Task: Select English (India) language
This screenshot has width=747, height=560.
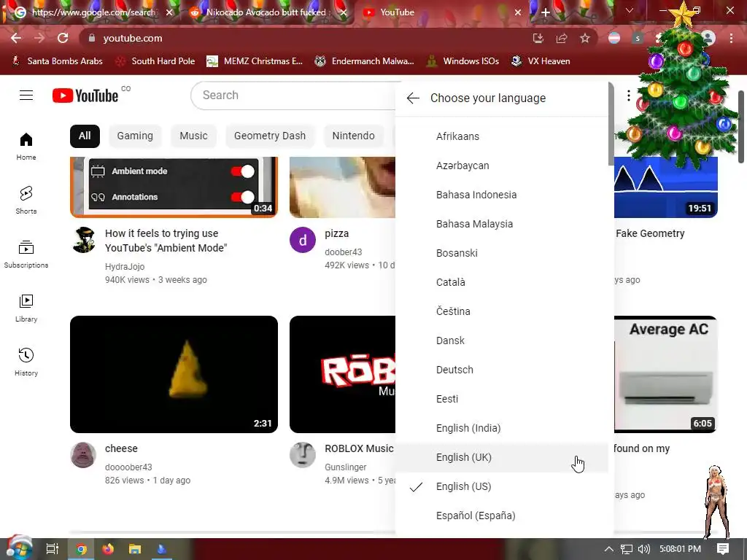Action: coord(502,428)
